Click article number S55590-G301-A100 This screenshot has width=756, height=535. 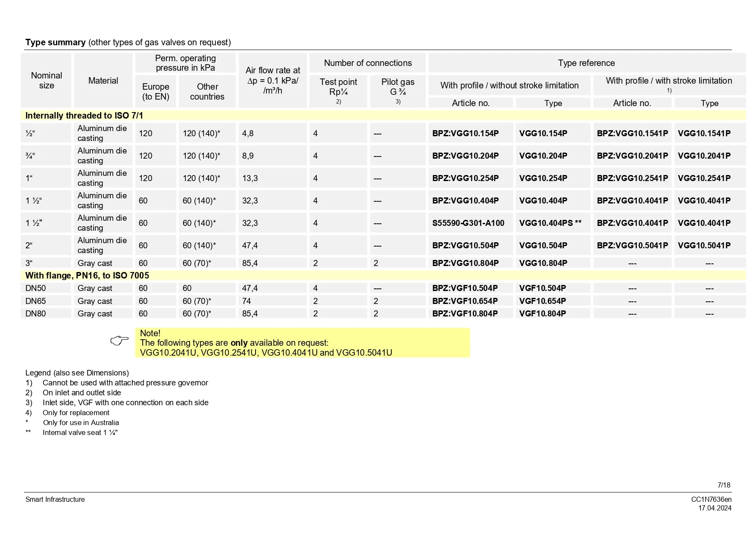coord(468,223)
